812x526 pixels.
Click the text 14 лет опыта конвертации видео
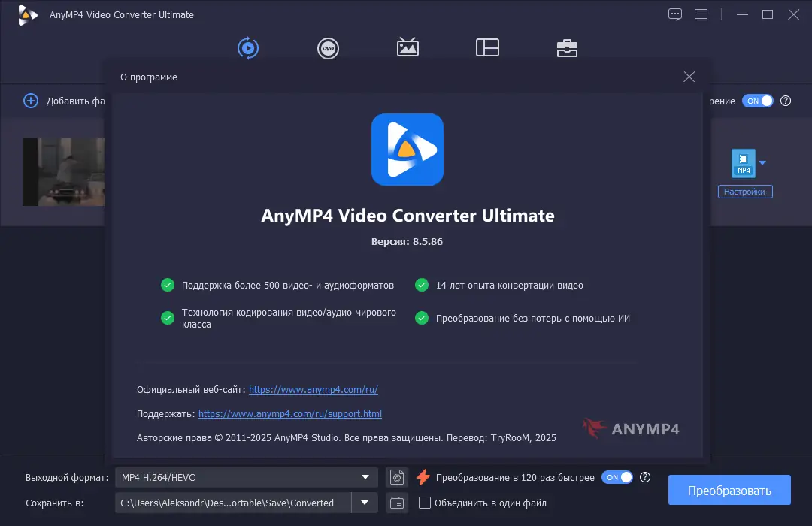point(510,286)
